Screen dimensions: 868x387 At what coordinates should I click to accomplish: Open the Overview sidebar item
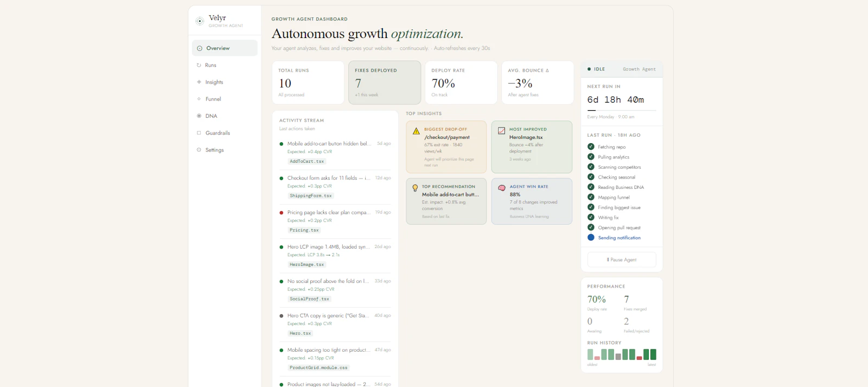tap(225, 48)
